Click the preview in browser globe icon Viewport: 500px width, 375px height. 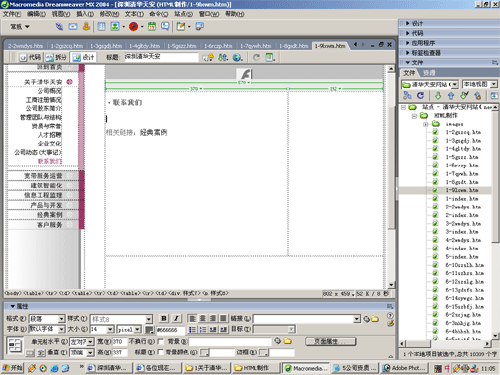click(x=237, y=57)
